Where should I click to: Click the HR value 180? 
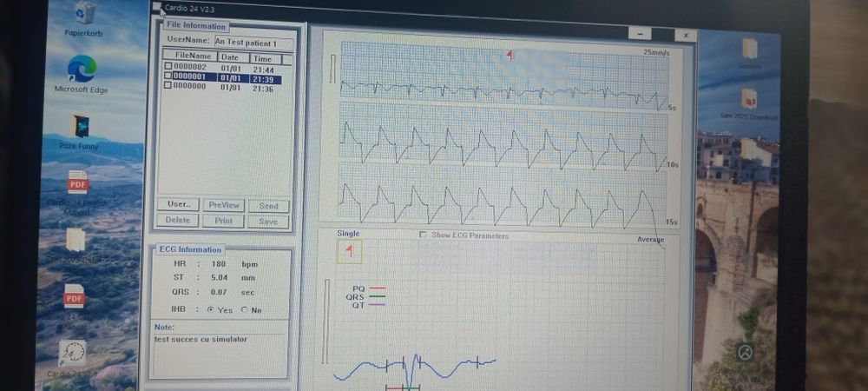point(218,264)
